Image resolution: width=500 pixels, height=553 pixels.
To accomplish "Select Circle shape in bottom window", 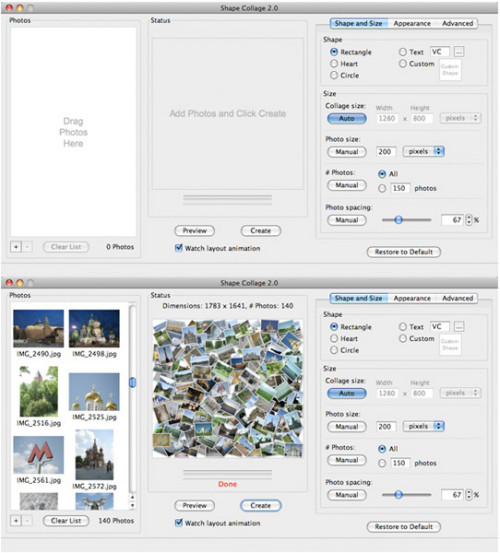I will 334,350.
